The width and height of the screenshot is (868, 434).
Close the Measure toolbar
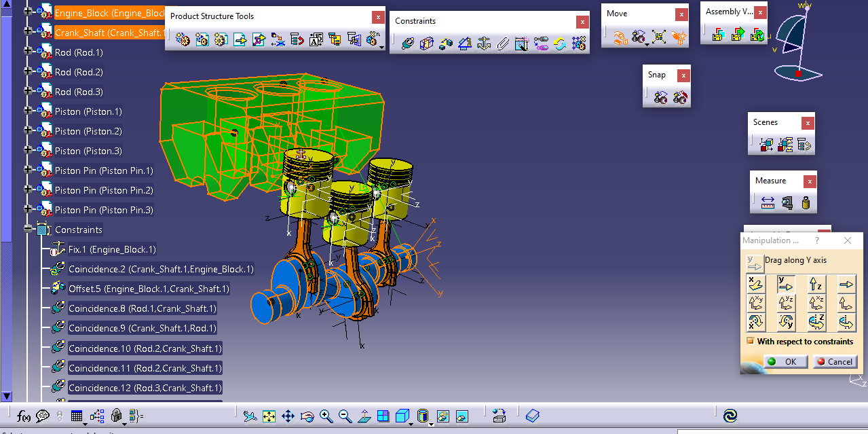(x=809, y=181)
